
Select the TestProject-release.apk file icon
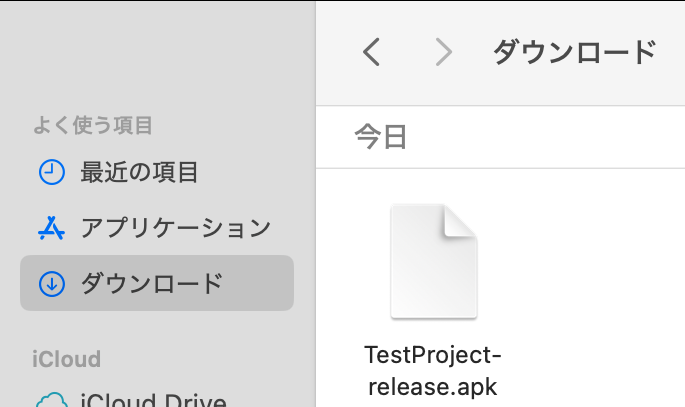pyautogui.click(x=433, y=262)
